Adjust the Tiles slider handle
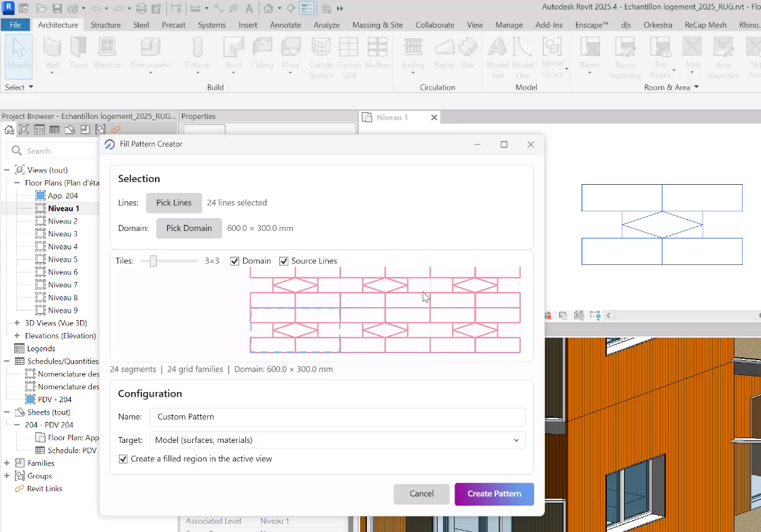 (154, 261)
